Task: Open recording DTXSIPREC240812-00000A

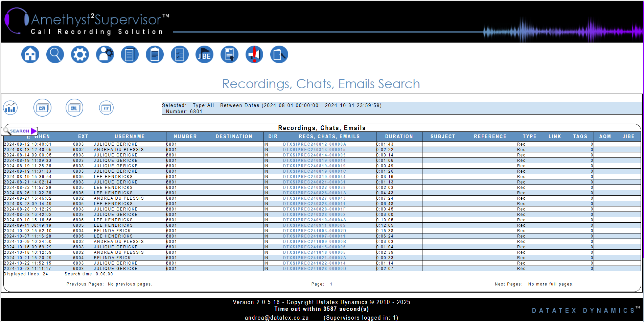Action: coord(315,144)
